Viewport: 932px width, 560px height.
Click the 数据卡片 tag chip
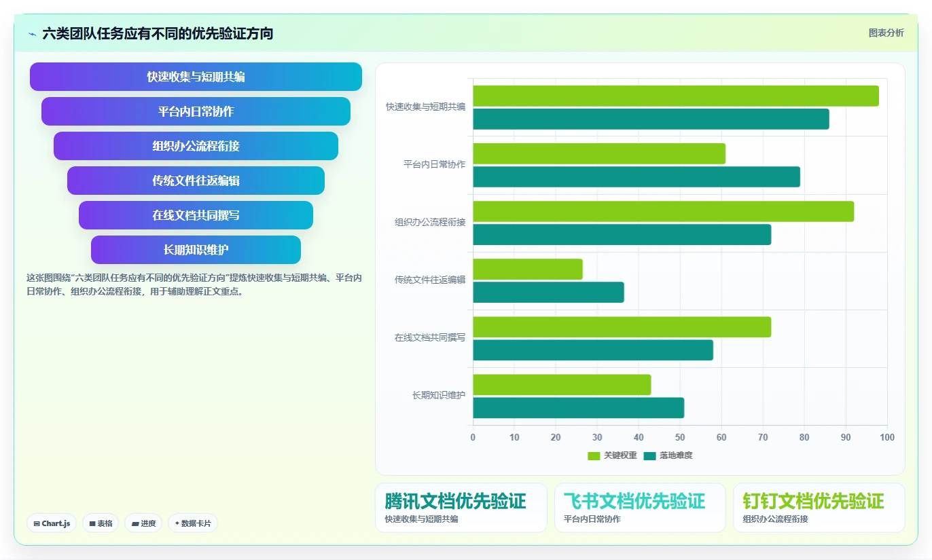(x=193, y=523)
